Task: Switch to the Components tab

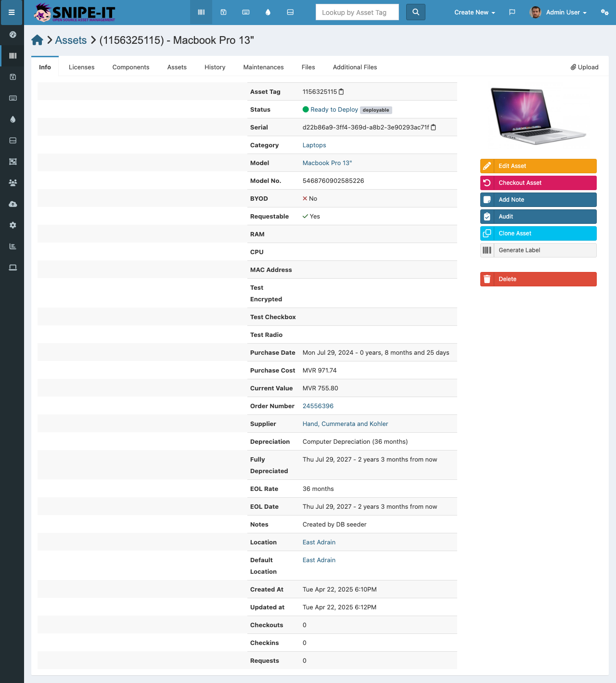Action: [131, 67]
